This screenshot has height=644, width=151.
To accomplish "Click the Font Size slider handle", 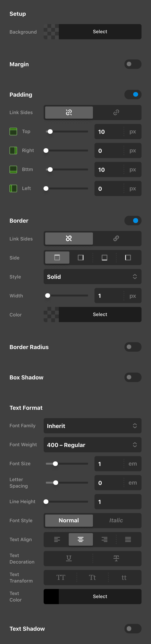I will [x=56, y=464].
